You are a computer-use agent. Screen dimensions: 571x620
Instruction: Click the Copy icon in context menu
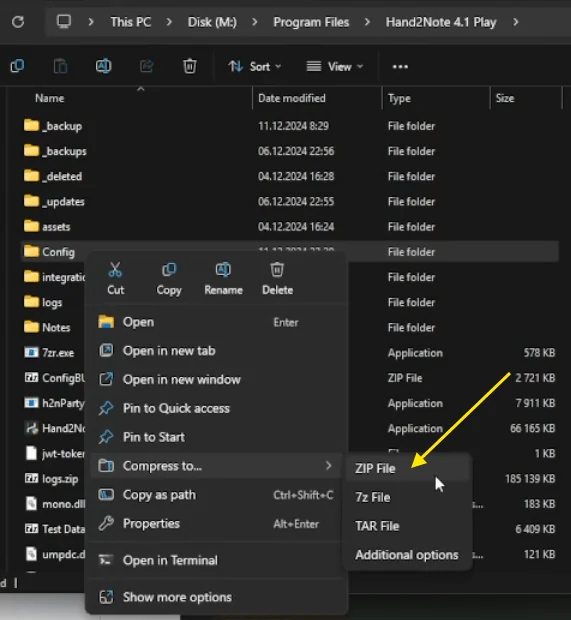click(169, 270)
